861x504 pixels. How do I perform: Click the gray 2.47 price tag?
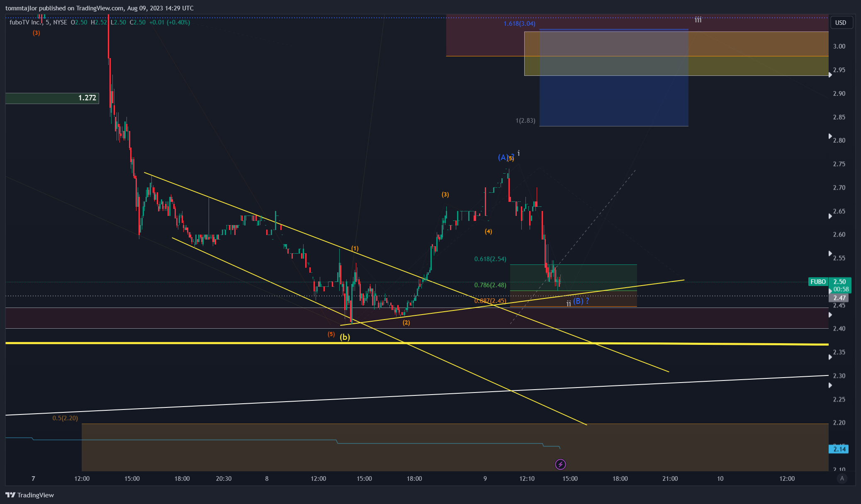pyautogui.click(x=839, y=298)
